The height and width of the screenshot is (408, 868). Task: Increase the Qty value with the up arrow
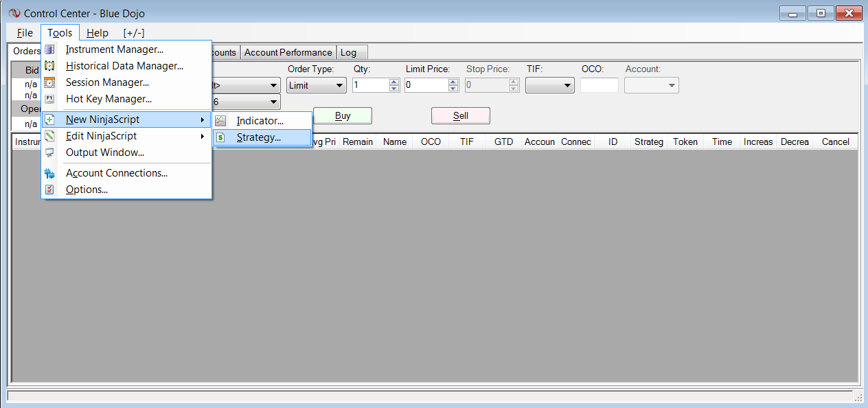(x=394, y=82)
